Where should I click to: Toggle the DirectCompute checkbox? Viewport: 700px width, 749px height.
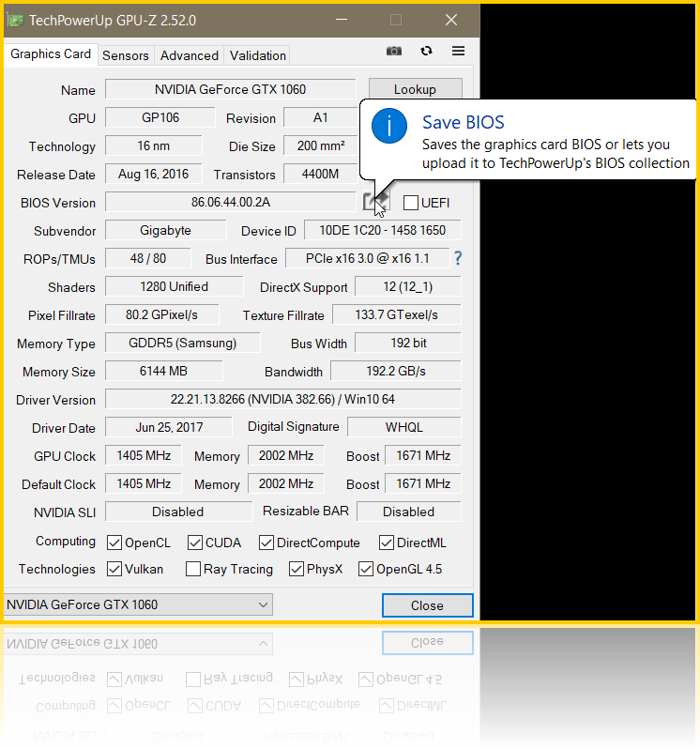(266, 543)
